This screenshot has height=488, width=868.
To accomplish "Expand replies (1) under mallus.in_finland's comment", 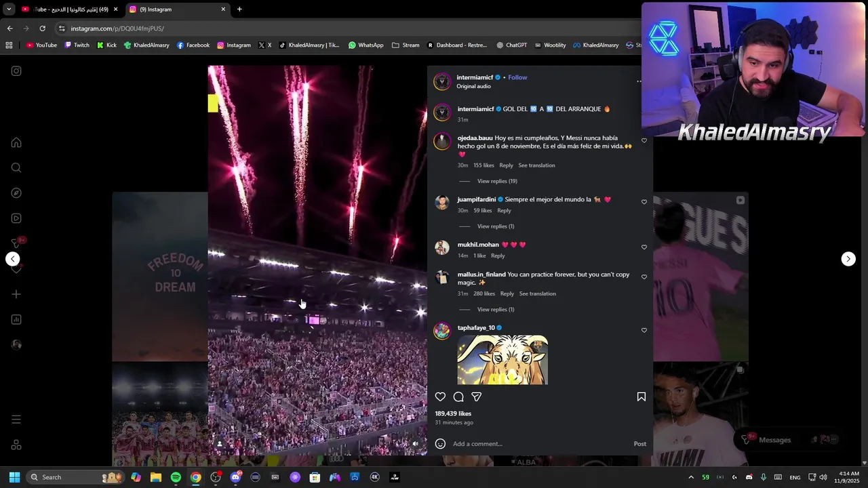I will point(496,310).
